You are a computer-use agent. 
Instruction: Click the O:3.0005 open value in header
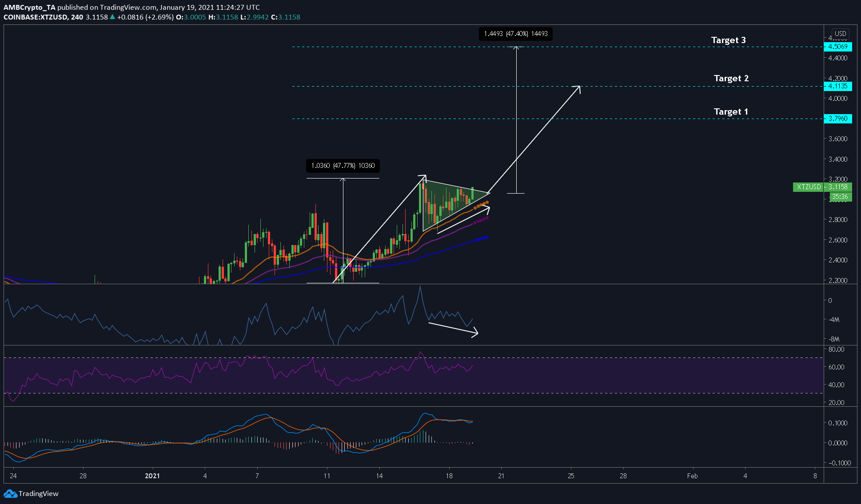click(x=191, y=17)
